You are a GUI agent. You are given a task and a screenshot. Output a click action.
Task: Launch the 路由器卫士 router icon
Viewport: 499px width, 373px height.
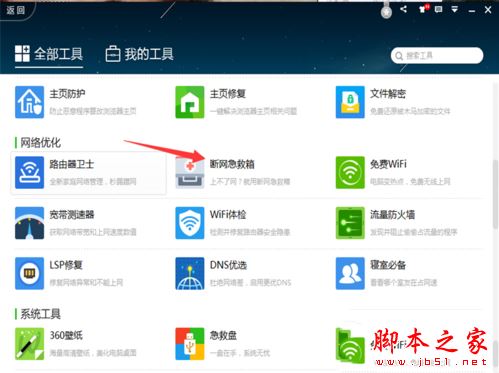click(x=29, y=172)
